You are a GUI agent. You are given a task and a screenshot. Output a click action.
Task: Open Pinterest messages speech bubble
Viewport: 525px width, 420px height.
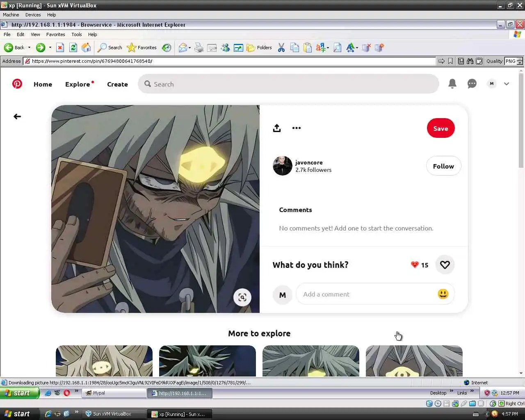[472, 84]
